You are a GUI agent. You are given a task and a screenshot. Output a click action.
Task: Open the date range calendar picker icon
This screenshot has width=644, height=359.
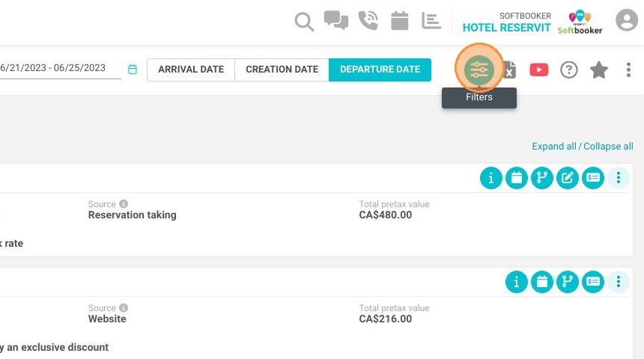click(x=133, y=69)
